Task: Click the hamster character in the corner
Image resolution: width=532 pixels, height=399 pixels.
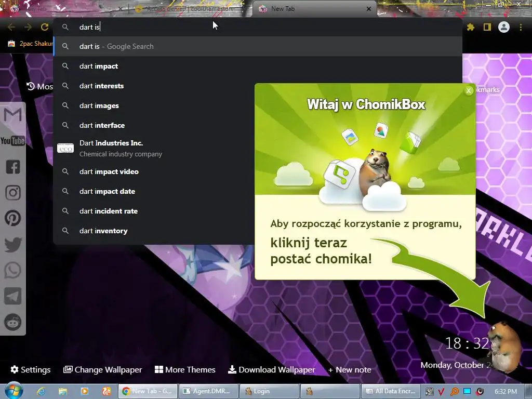Action: 504,347
